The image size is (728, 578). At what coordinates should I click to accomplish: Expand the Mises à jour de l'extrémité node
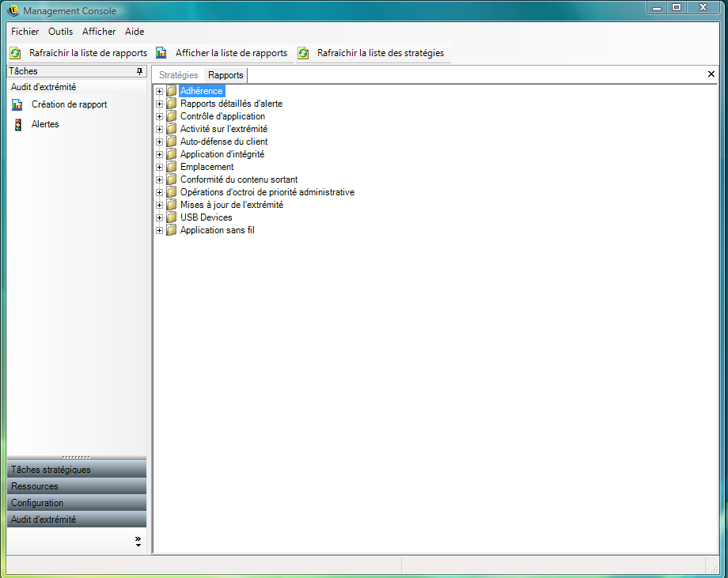pyautogui.click(x=159, y=205)
